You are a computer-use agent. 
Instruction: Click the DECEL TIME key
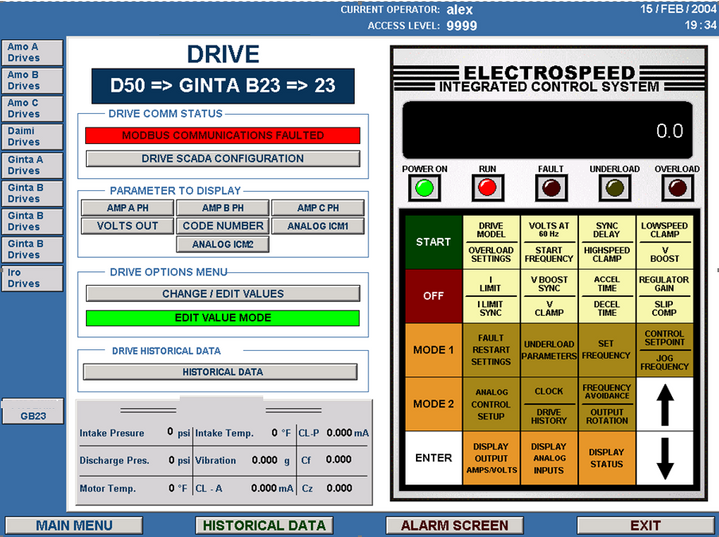pos(607,309)
